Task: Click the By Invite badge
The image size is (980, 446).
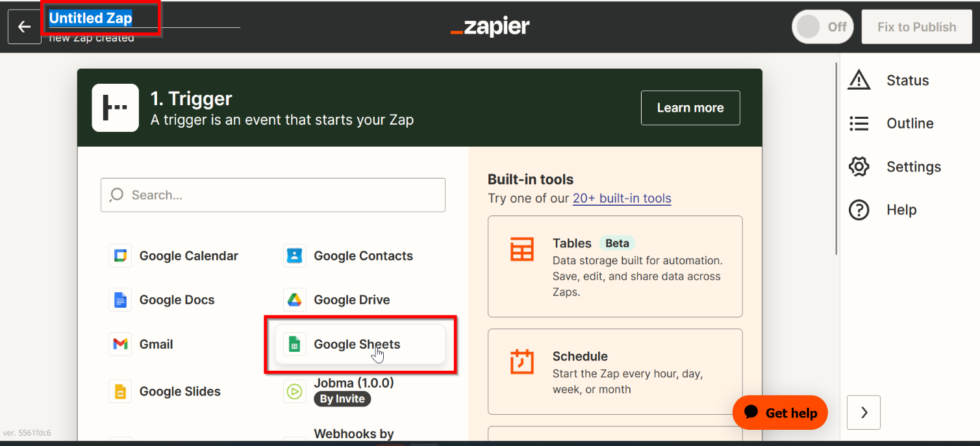Action: coord(342,399)
